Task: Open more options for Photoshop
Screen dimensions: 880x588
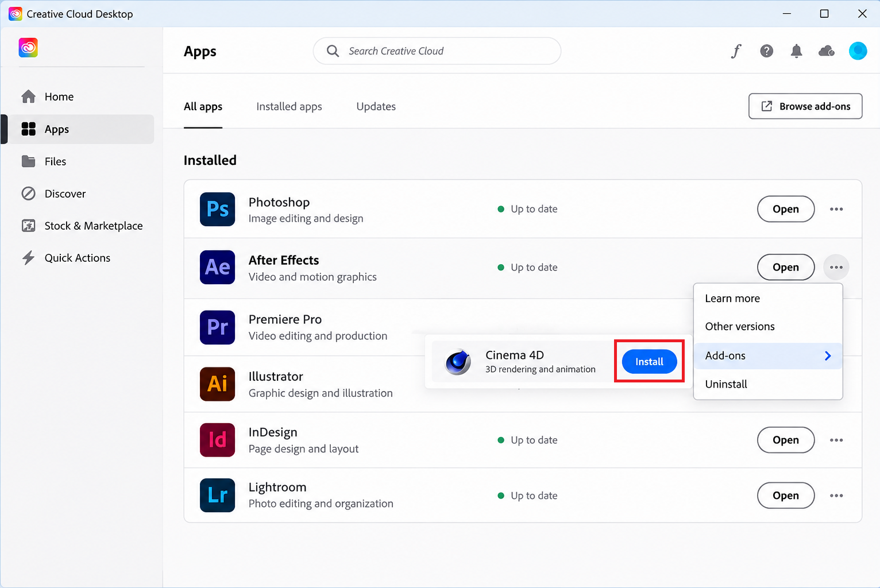Action: point(836,209)
